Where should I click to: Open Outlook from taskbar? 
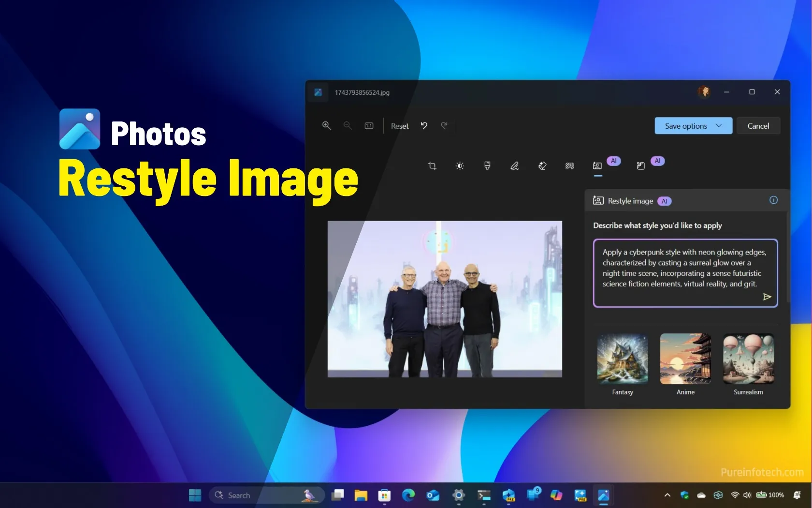(x=433, y=495)
